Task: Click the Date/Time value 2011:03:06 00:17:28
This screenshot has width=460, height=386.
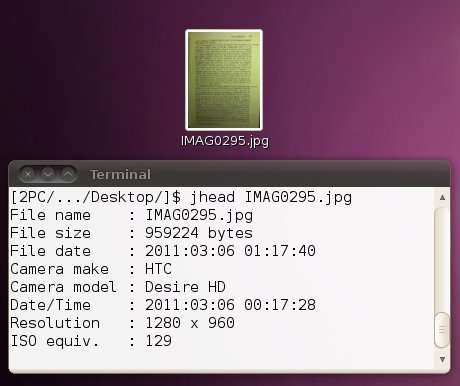Action: 230,305
